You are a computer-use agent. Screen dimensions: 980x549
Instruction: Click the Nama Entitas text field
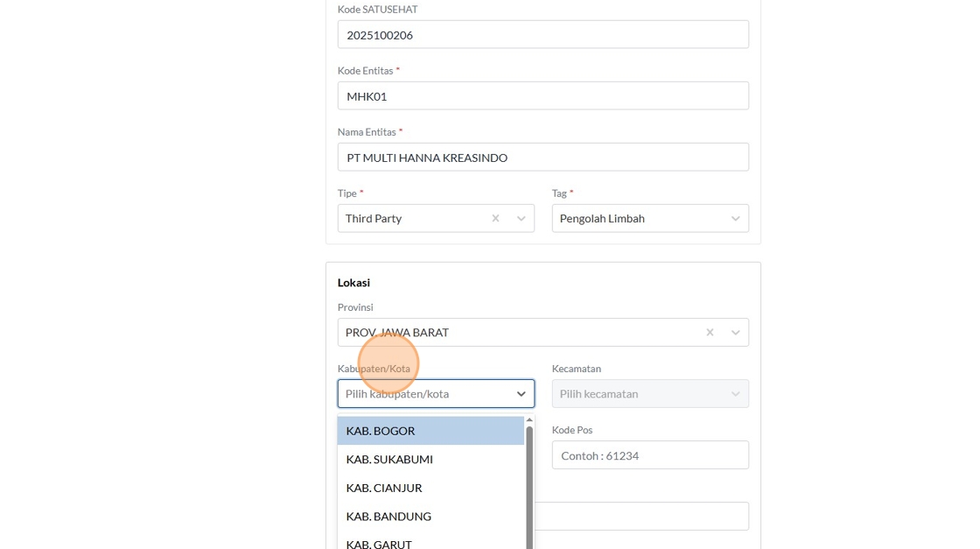coord(542,158)
